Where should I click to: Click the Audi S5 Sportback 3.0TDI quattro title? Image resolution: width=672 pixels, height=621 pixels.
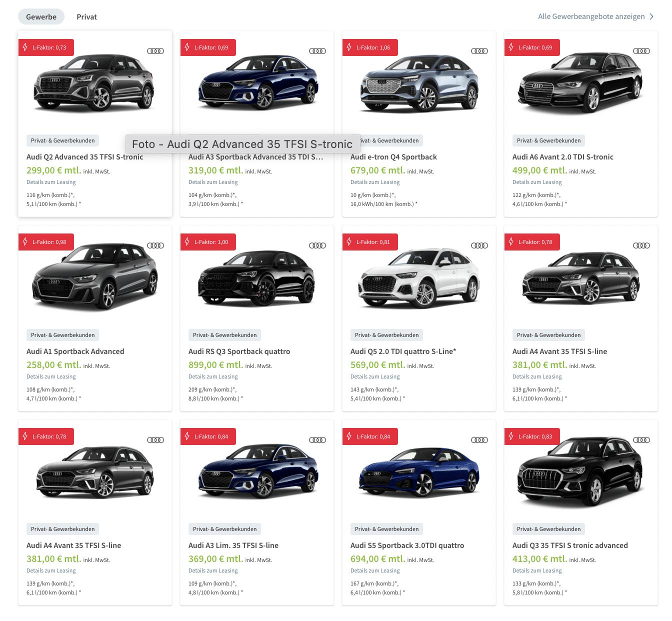pyautogui.click(x=407, y=545)
